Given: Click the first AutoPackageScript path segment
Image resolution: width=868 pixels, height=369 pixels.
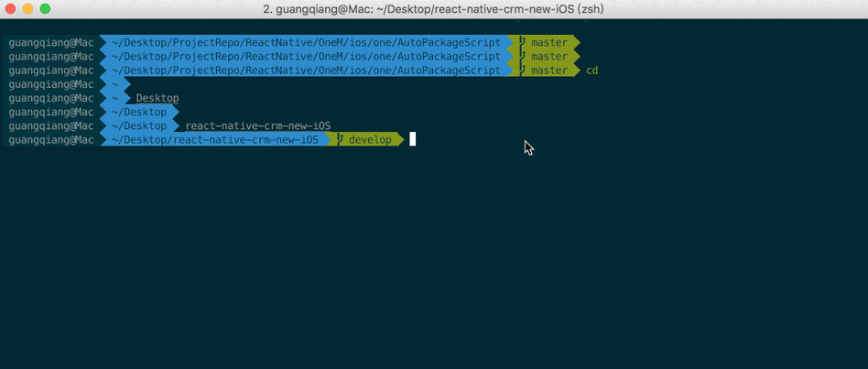Looking at the screenshot, I should click(306, 42).
